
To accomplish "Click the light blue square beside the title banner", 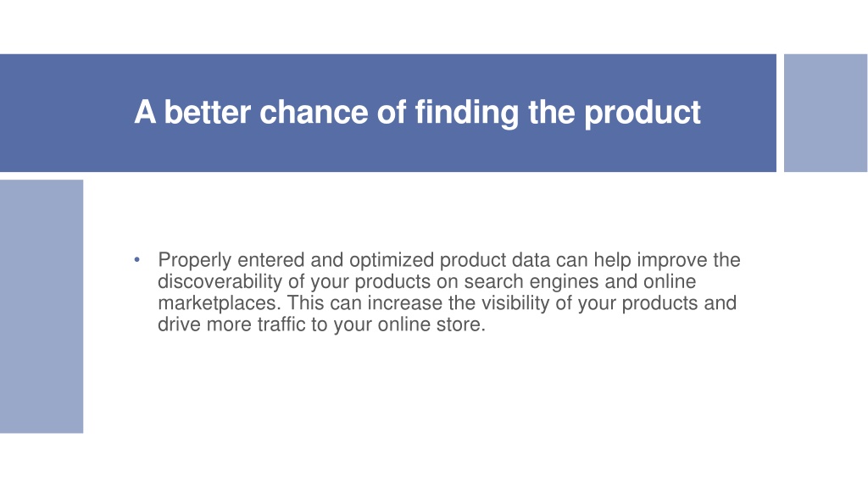I will pyautogui.click(x=826, y=113).
